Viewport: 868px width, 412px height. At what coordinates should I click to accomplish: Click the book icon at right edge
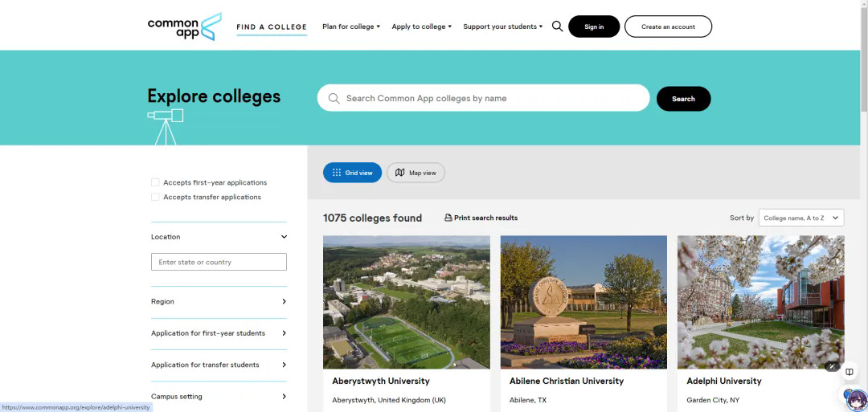coord(850,372)
